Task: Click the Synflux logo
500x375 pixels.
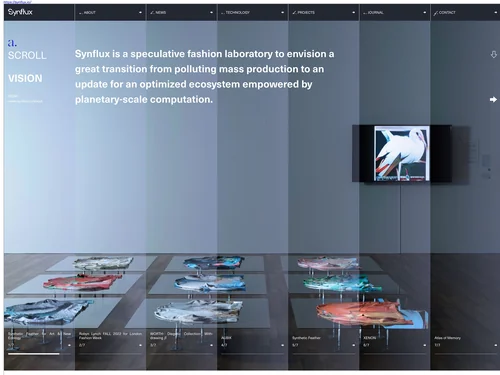Action: (x=20, y=12)
